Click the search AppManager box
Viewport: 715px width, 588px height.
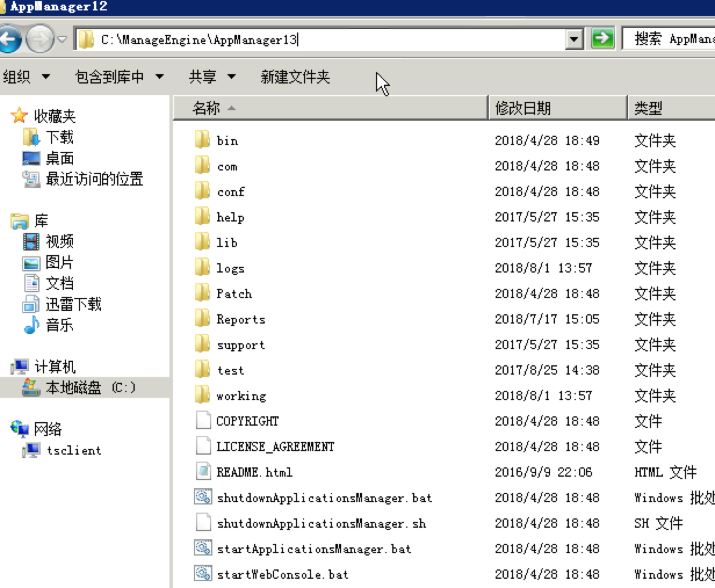click(668, 39)
